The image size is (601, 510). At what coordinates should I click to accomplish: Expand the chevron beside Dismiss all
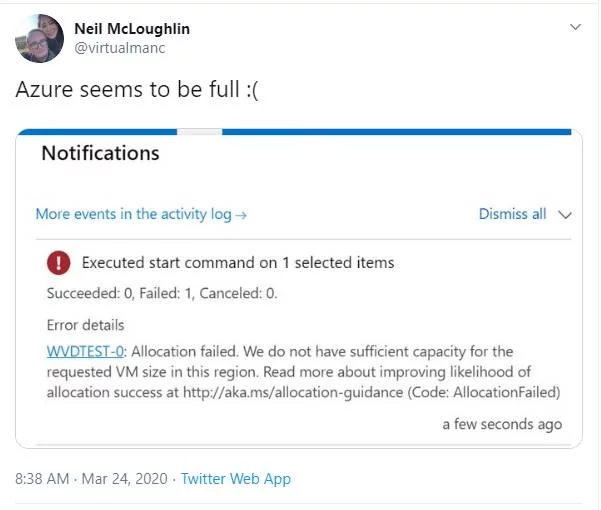coord(565,214)
